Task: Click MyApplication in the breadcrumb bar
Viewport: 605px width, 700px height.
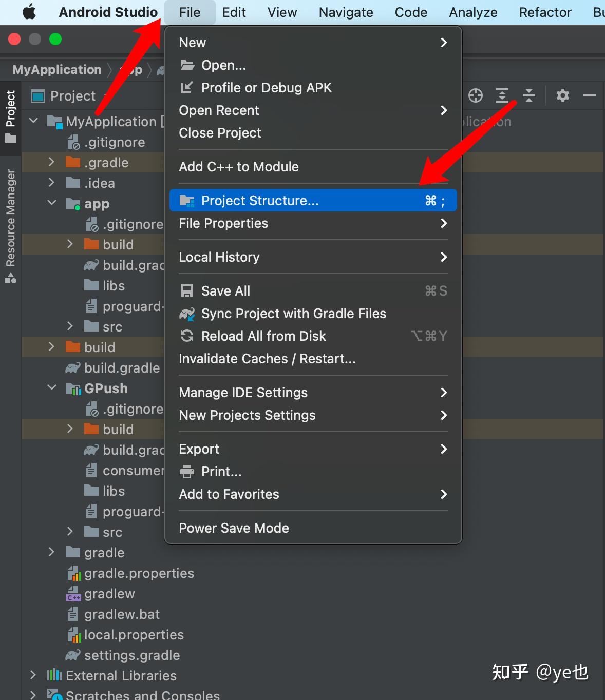Action: point(57,70)
